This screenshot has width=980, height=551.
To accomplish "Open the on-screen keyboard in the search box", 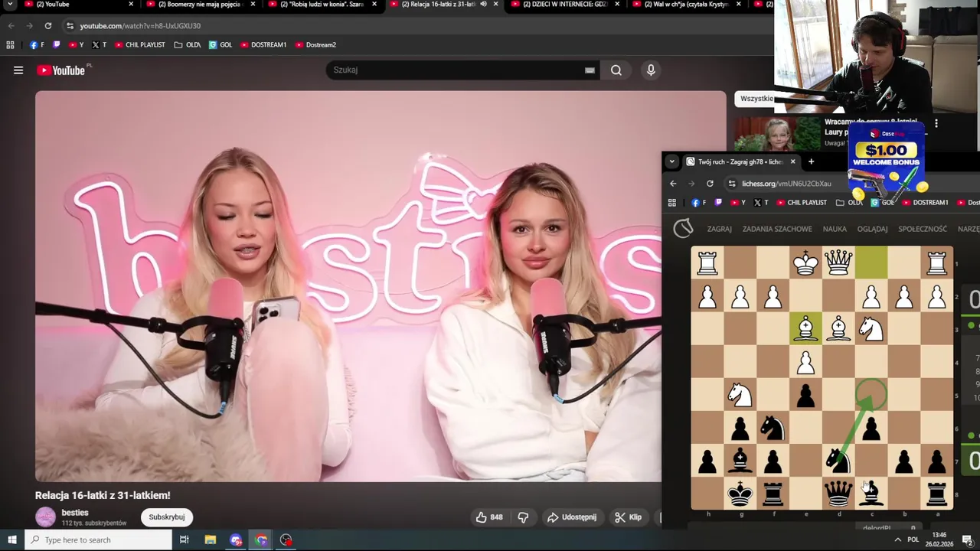I will (590, 70).
